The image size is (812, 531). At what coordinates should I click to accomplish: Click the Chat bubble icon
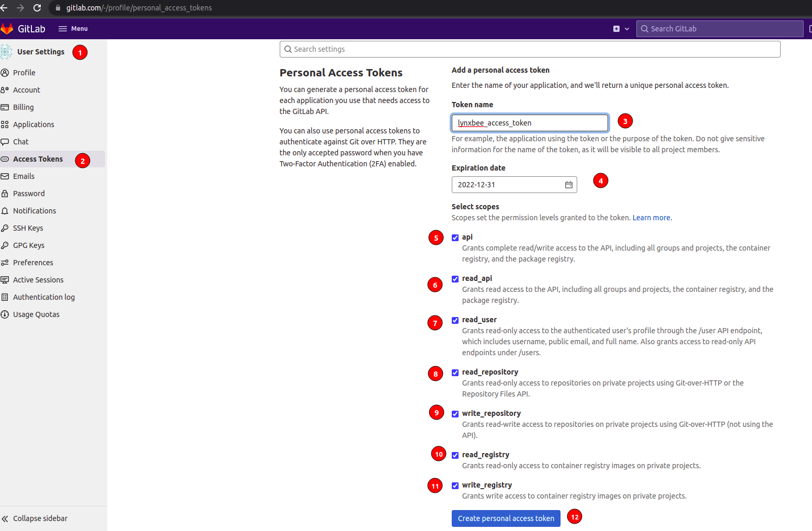click(5, 142)
